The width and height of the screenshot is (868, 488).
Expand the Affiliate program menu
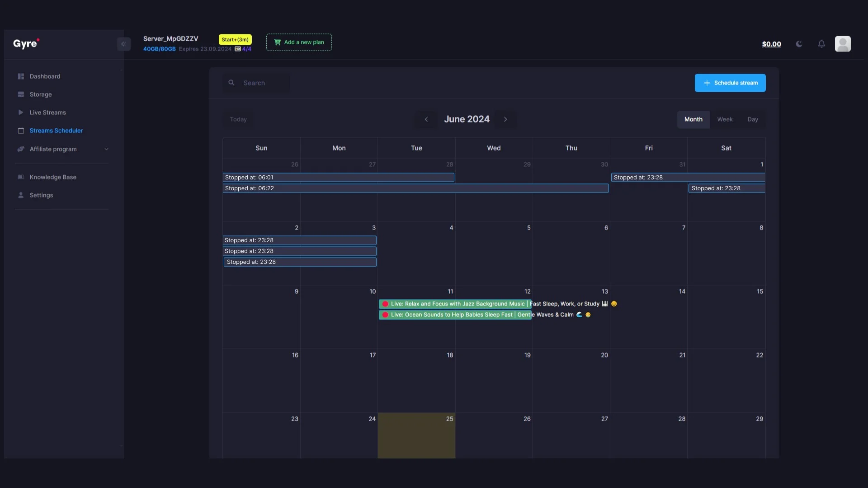107,149
